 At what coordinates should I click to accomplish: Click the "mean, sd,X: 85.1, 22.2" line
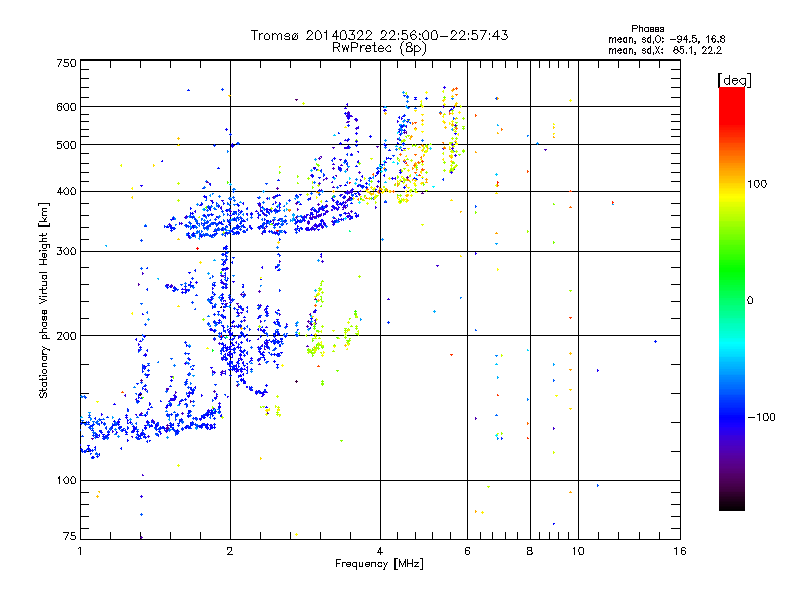pos(665,50)
